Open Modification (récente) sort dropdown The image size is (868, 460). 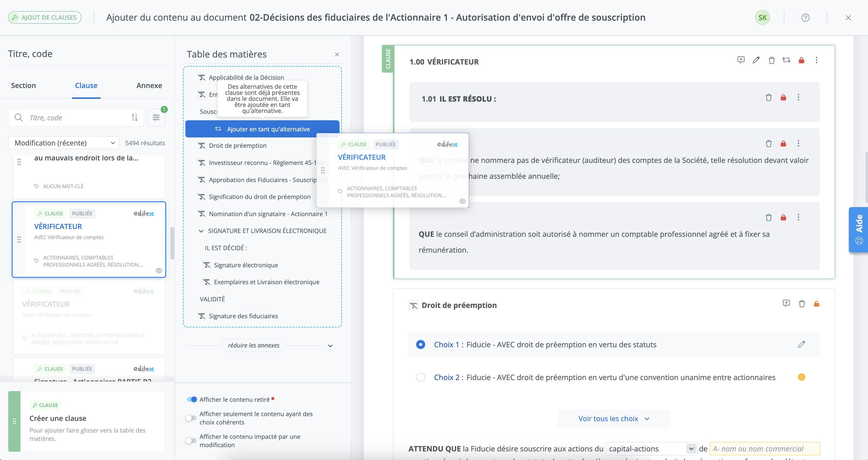(64, 143)
